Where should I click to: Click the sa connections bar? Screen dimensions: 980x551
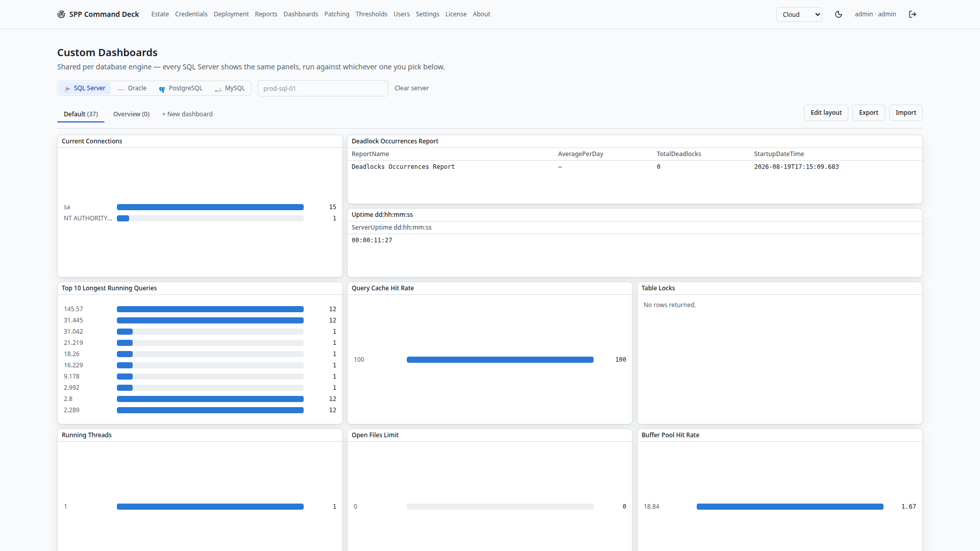tap(210, 207)
